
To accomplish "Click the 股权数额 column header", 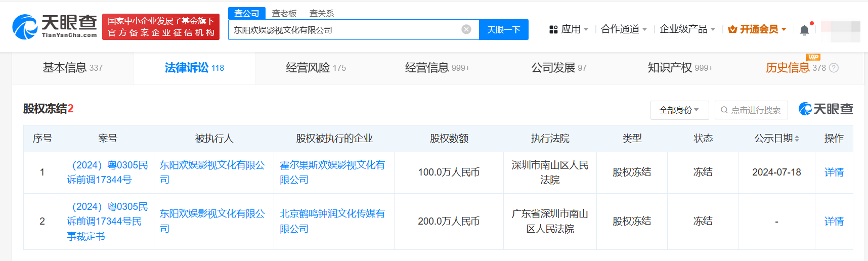I will (x=449, y=139).
